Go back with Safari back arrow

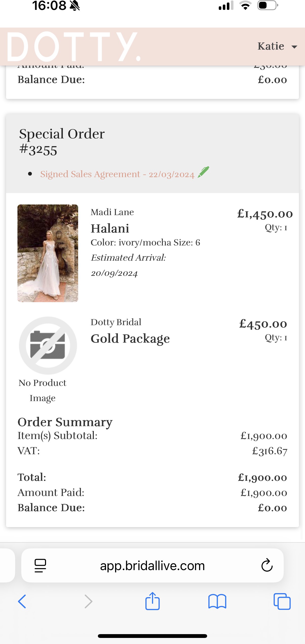tap(22, 601)
